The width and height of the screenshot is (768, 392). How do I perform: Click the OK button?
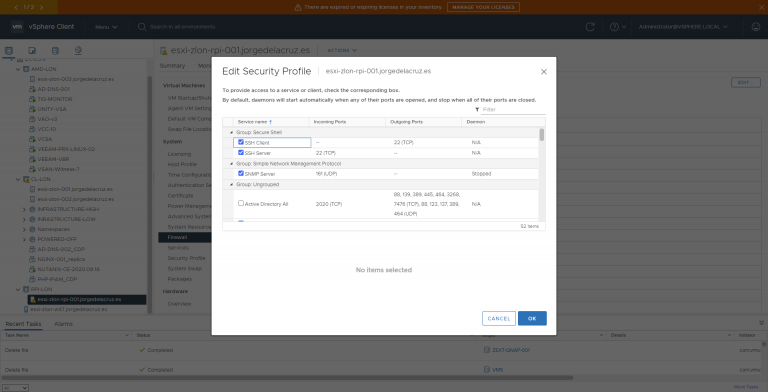coord(532,318)
